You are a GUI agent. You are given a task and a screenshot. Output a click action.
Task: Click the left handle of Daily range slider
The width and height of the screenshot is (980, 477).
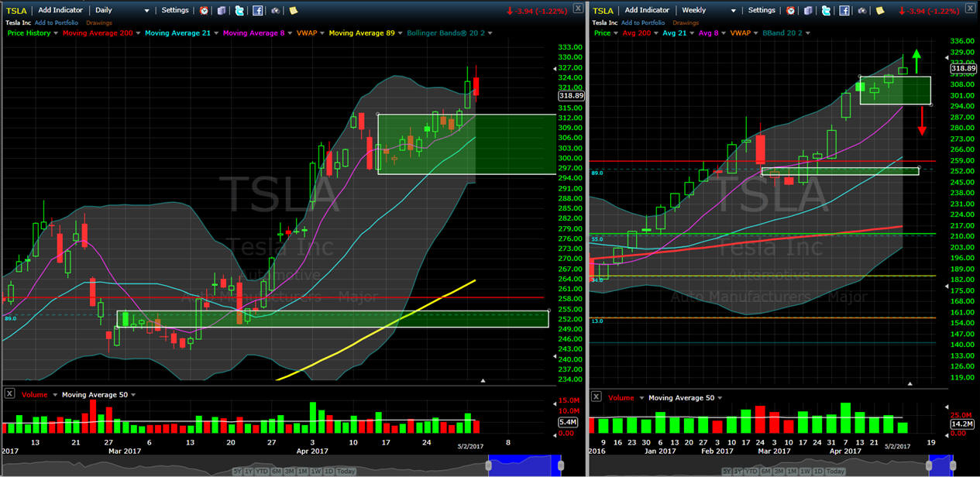(488, 465)
